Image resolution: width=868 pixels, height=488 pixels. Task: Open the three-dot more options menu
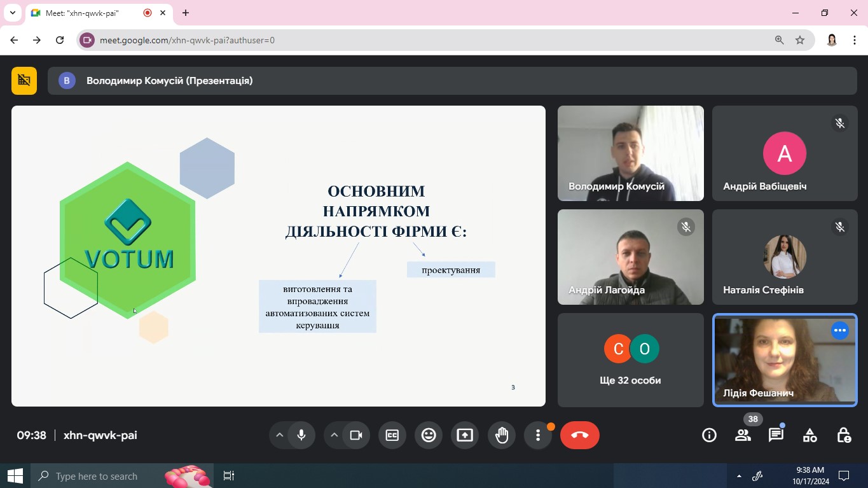coord(538,435)
